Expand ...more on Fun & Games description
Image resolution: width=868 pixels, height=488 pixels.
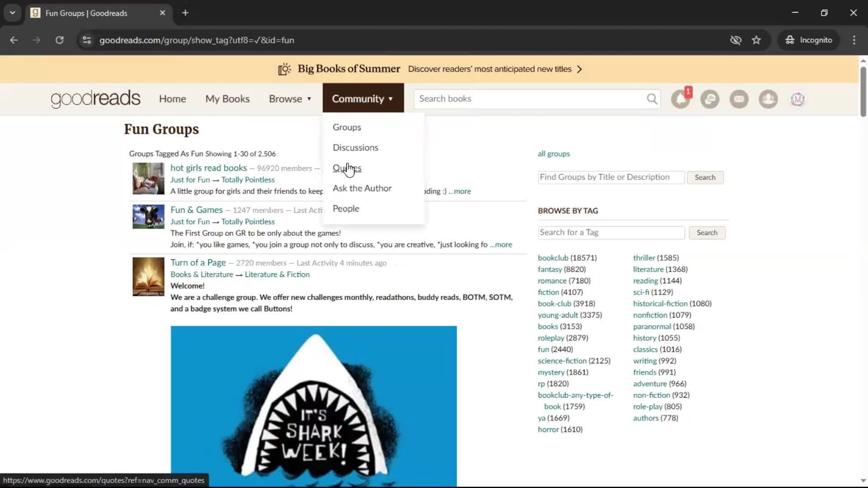501,244
